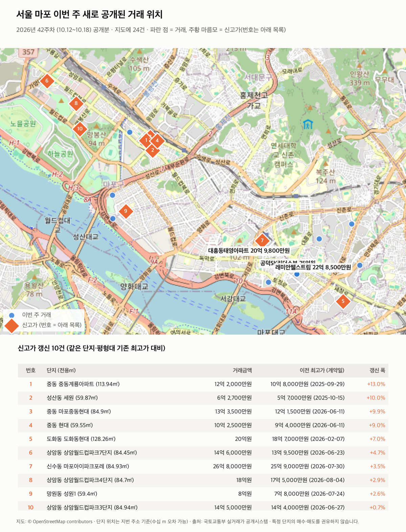
Task: Click the blue dot icon in the legend
Action: [x=12, y=315]
